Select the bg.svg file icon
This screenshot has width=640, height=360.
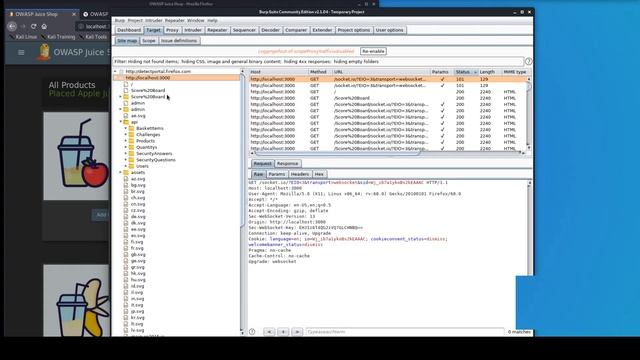(126, 185)
